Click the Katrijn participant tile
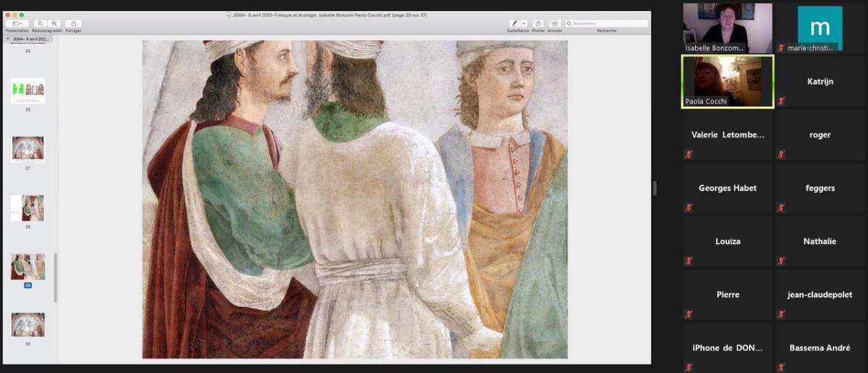This screenshot has height=373, width=868. 820,82
